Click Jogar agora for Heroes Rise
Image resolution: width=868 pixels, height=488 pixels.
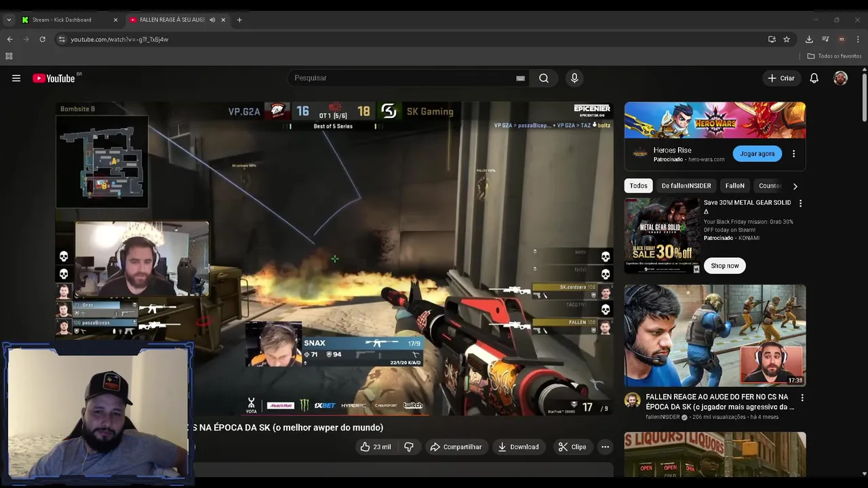pos(757,154)
